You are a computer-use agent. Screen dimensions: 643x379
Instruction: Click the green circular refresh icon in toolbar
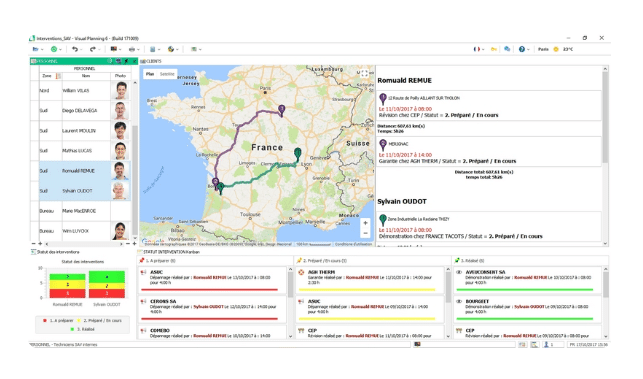(x=54, y=49)
